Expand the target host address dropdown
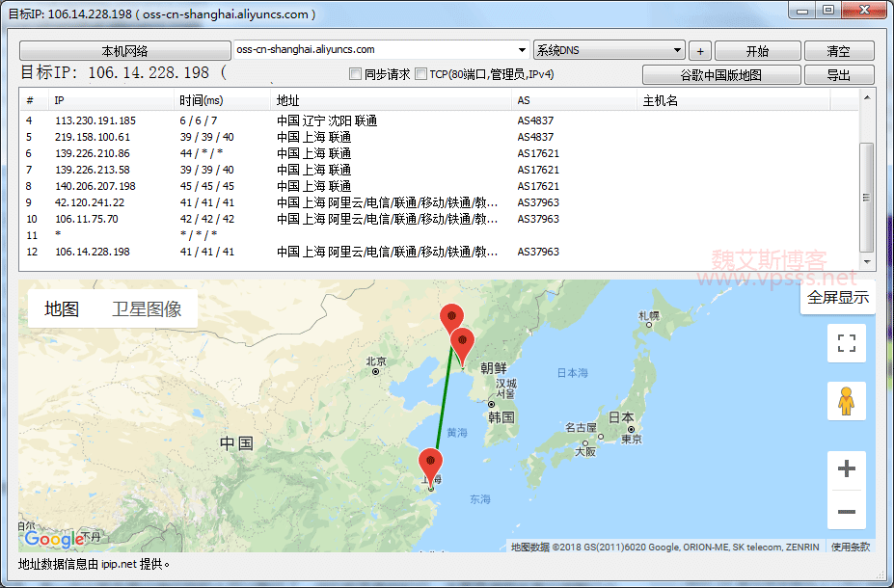Image resolution: width=894 pixels, height=588 pixels. (523, 50)
